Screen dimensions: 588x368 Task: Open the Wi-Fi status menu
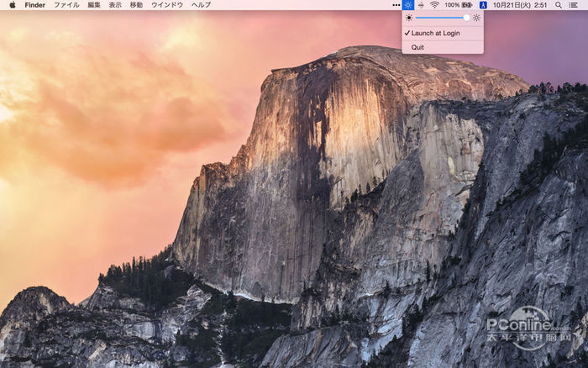(x=434, y=5)
